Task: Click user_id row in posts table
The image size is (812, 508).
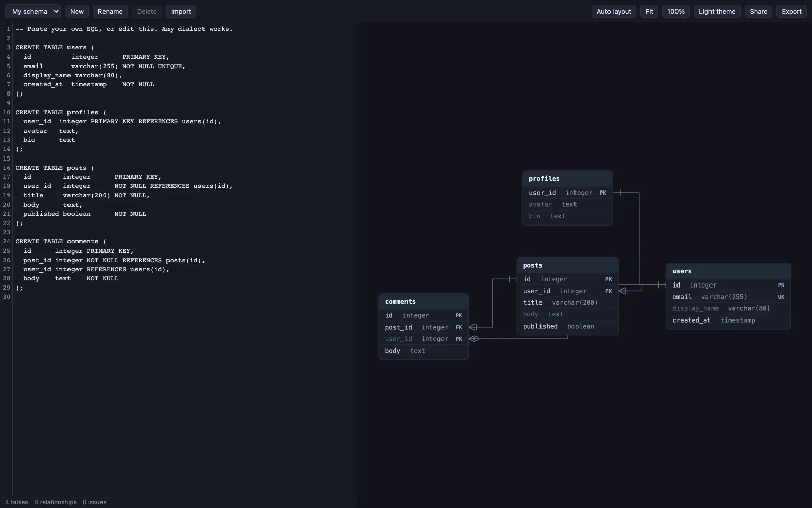Action: tap(567, 291)
